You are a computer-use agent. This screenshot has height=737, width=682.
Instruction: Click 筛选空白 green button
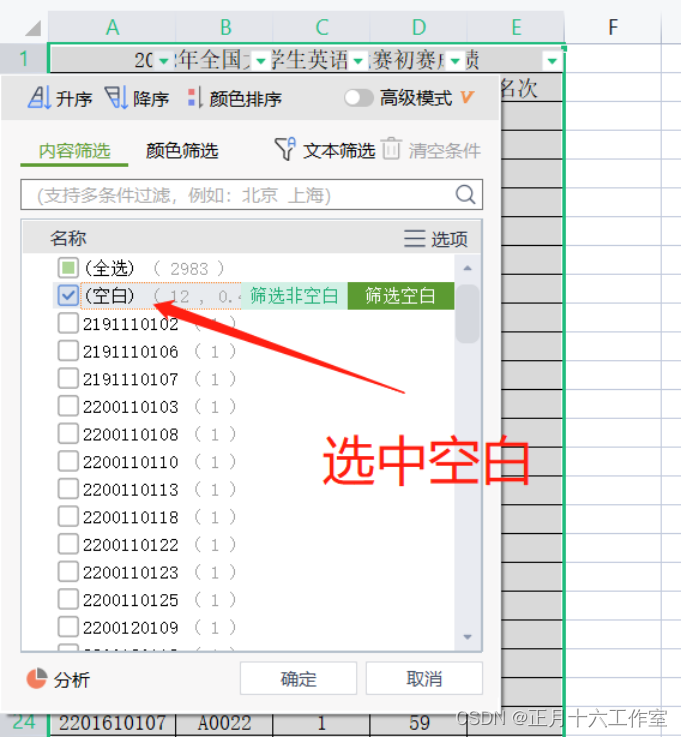pos(400,296)
